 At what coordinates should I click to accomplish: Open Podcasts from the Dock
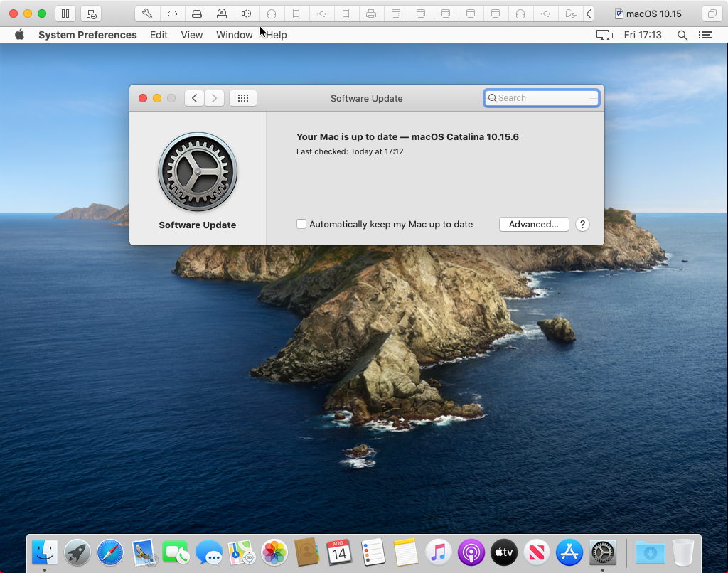coord(471,552)
